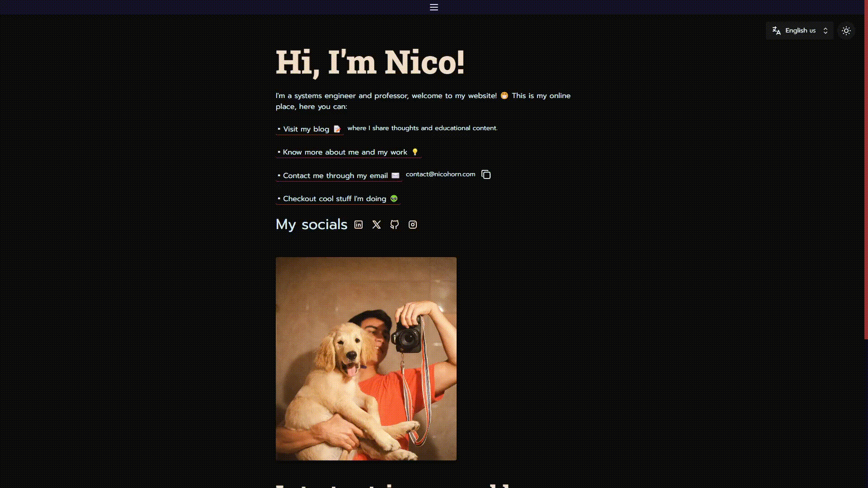Open top navigation hamburger menu
The width and height of the screenshot is (868, 488).
click(x=434, y=7)
